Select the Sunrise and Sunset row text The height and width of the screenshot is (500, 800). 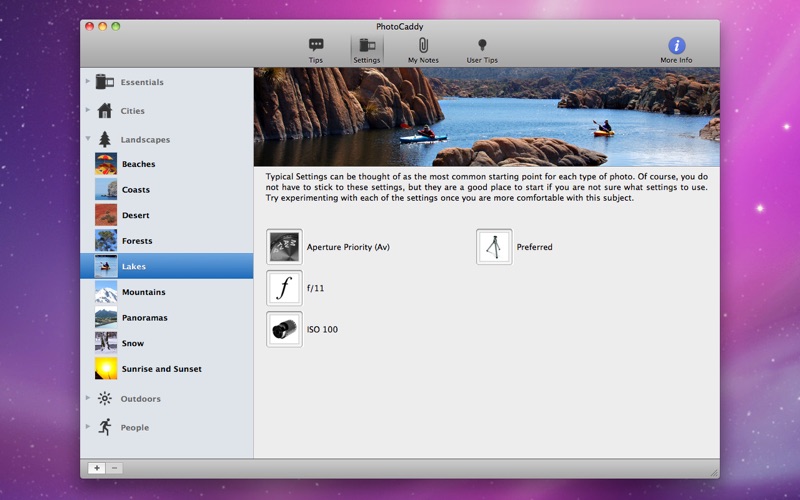click(162, 369)
